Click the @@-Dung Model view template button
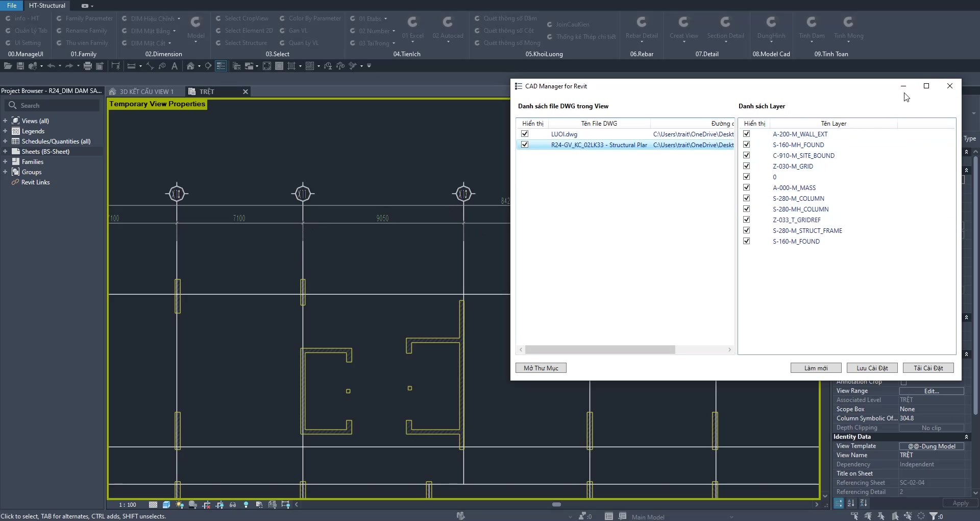Viewport: 980px width, 521px height. 932,446
